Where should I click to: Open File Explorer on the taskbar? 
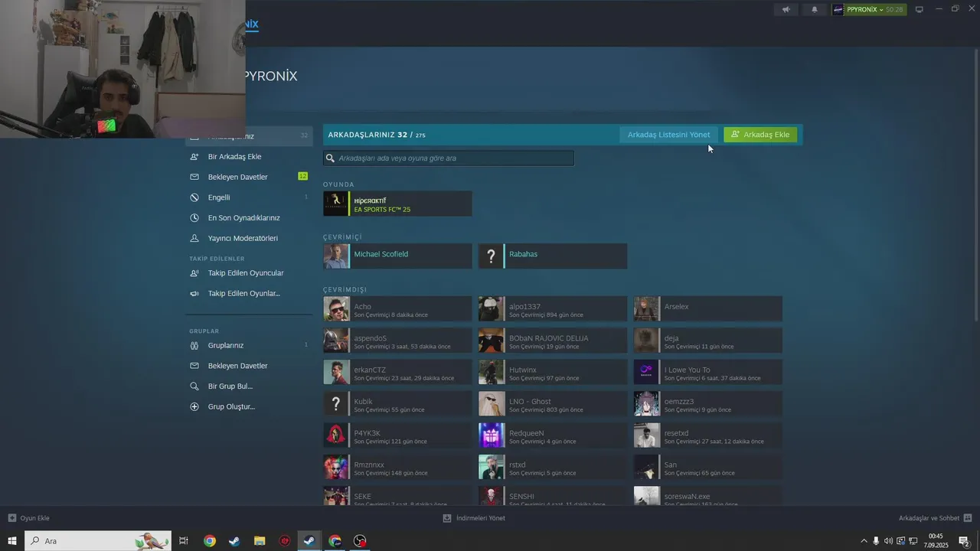tap(260, 541)
